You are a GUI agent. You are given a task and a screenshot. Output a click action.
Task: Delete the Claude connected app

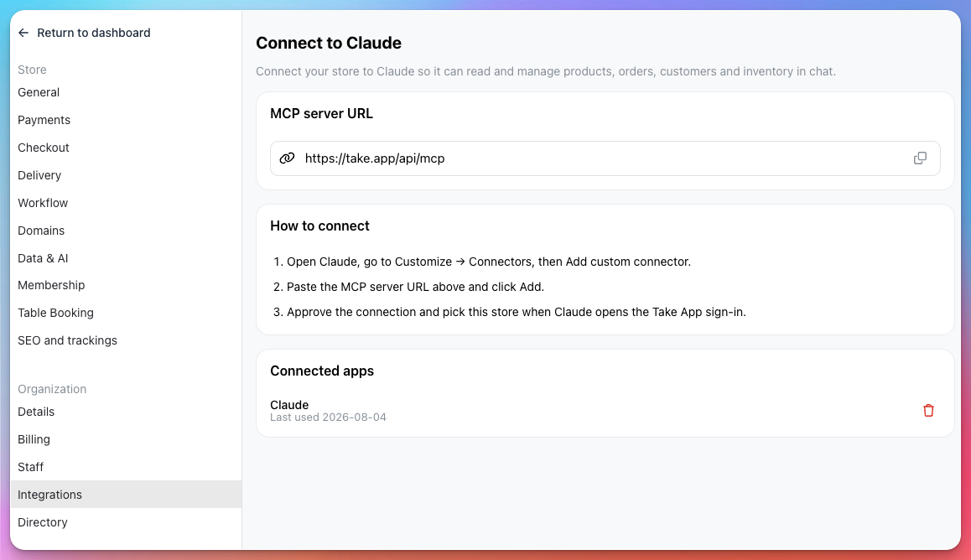tap(927, 410)
